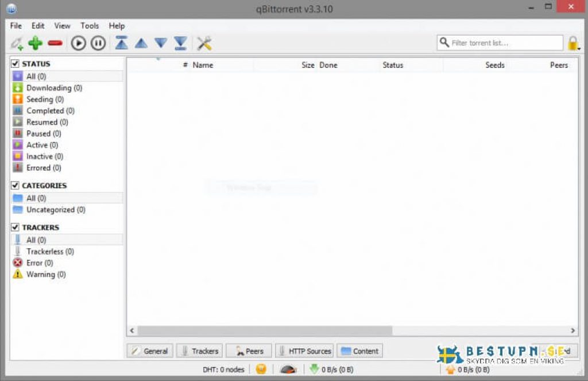
Task: Click the move up queue arrow
Action: 141,43
